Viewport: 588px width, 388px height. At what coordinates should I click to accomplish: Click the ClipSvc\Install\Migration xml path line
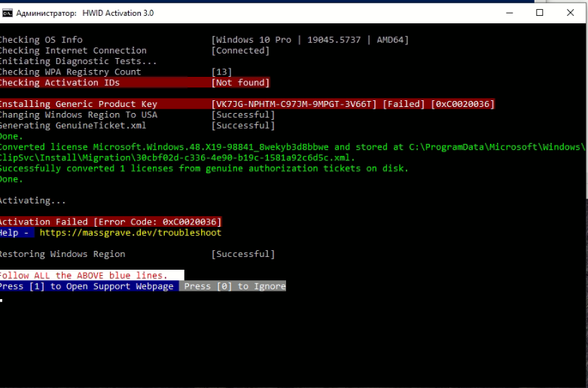pos(178,157)
